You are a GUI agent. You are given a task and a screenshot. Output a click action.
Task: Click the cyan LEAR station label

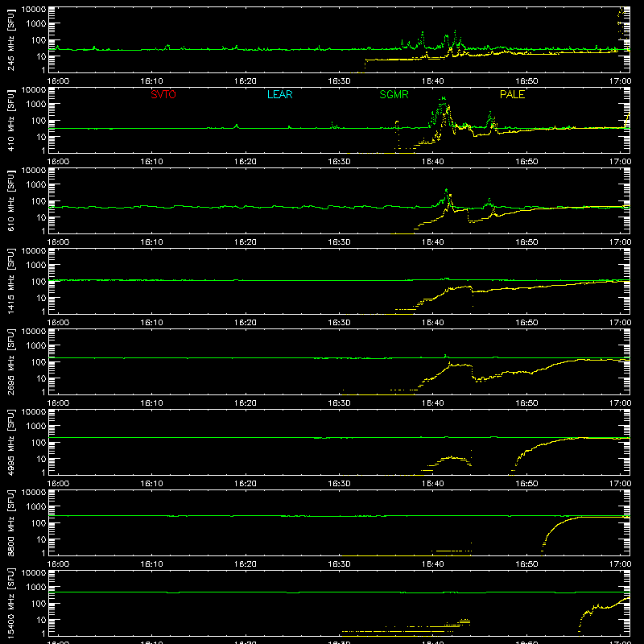point(279,94)
